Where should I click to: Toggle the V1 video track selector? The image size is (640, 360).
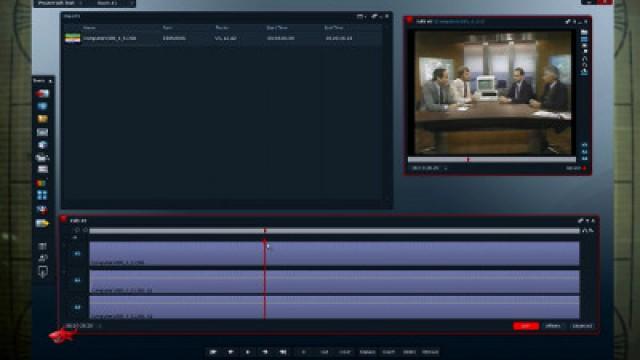(77, 254)
